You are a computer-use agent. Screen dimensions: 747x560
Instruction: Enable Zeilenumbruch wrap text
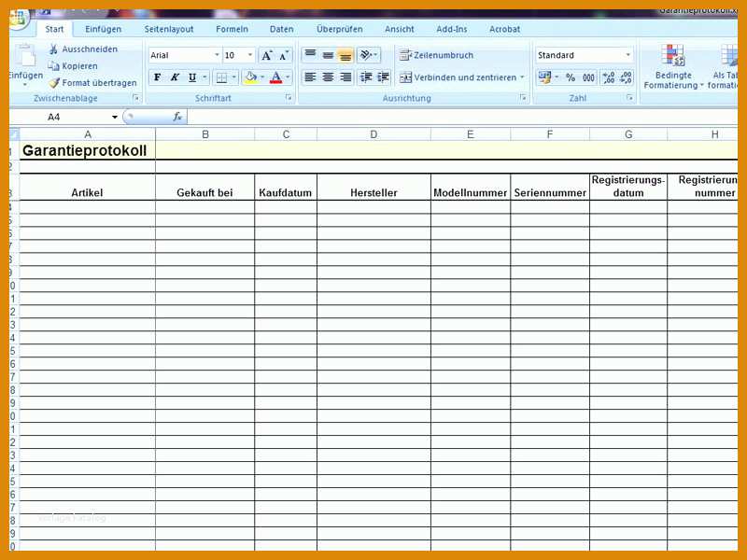(x=436, y=55)
